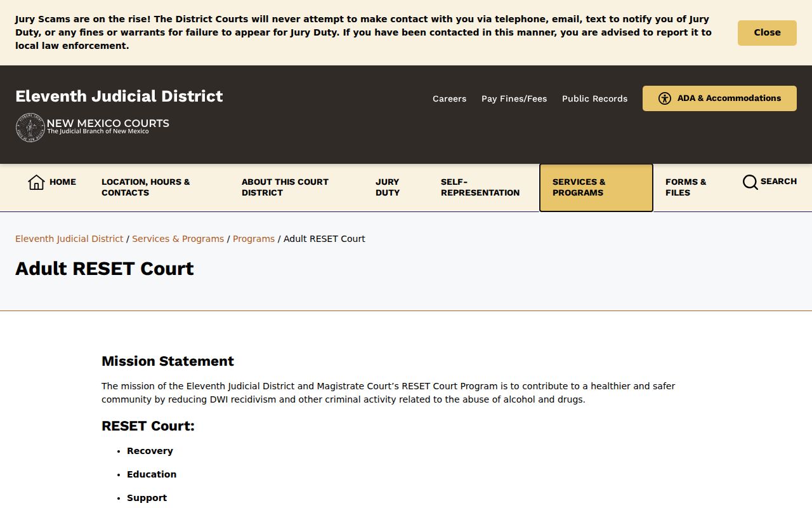Open Forms & Files menu
812x508 pixels.
686,187
